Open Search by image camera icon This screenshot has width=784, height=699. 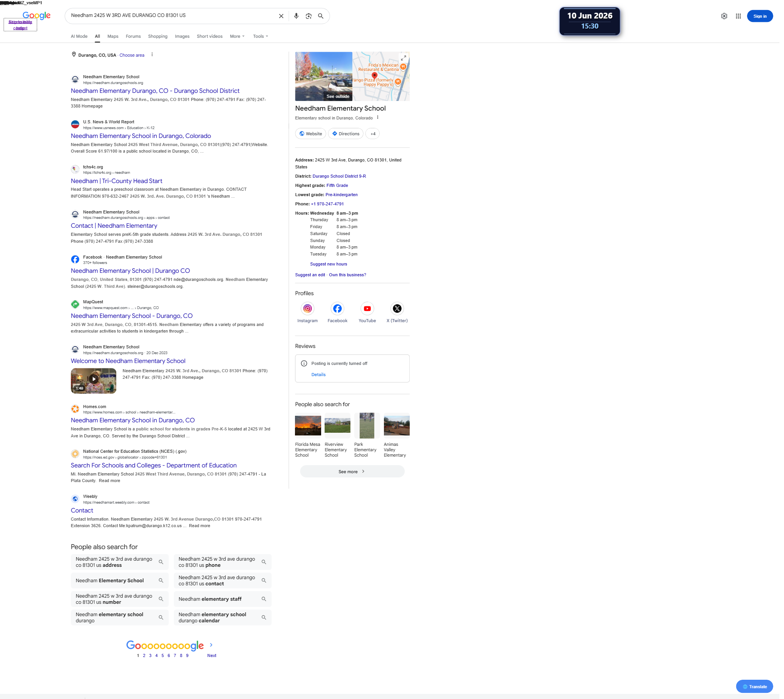308,16
